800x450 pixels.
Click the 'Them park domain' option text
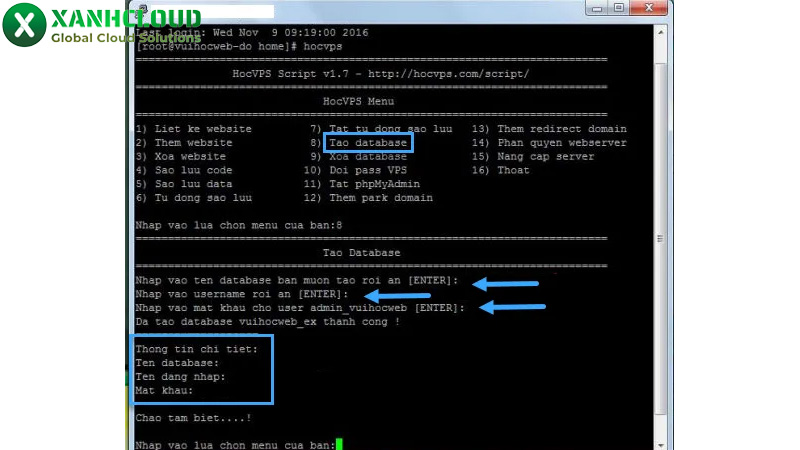[x=381, y=198]
